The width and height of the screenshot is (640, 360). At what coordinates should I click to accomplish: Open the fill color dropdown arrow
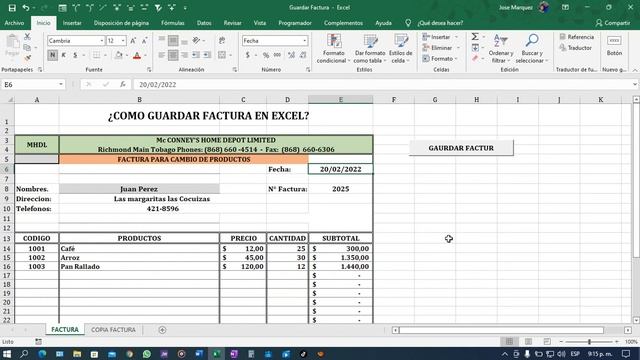127,55
